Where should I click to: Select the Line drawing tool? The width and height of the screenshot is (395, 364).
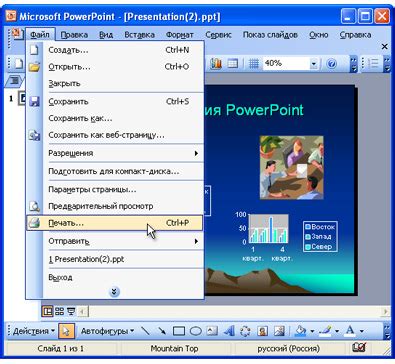146,331
